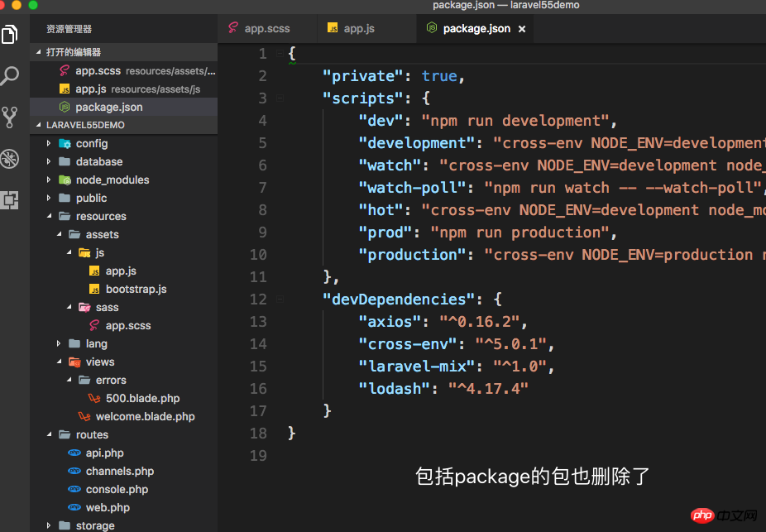Close the package.json editor tab
This screenshot has height=532, width=766.
pyautogui.click(x=522, y=29)
